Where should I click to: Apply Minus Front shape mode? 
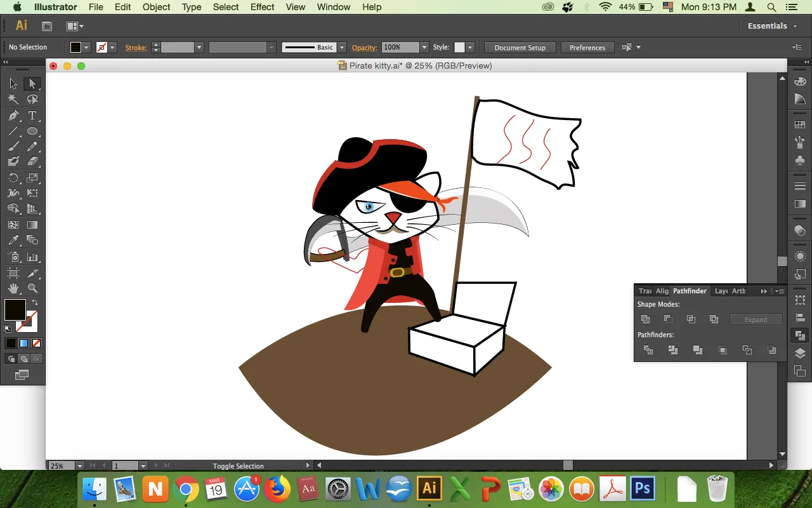tap(668, 319)
